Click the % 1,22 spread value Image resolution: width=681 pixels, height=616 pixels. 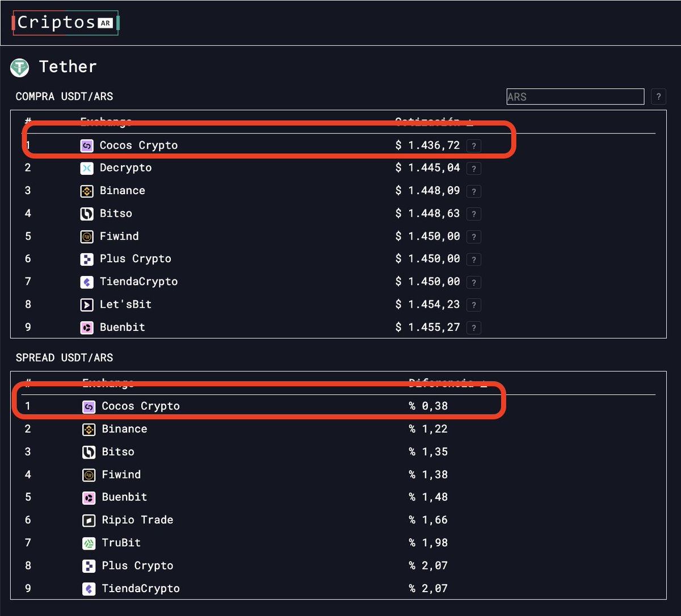428,429
